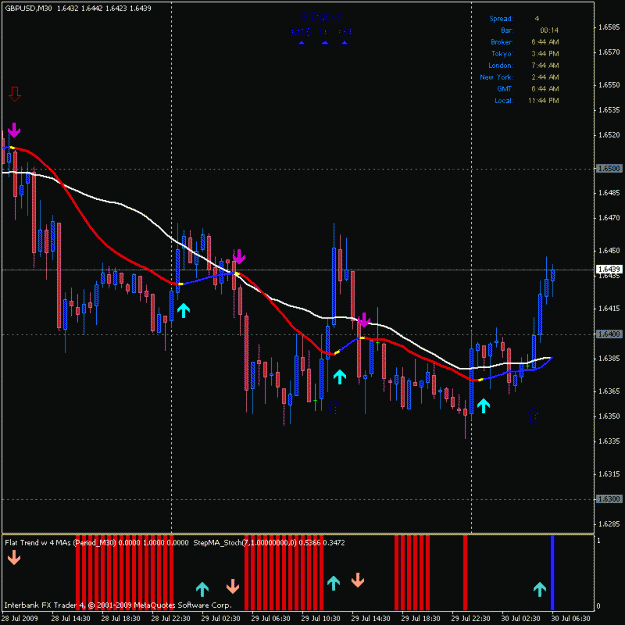Click the current price tag 1.6439
This screenshot has width=625, height=625.
click(609, 269)
